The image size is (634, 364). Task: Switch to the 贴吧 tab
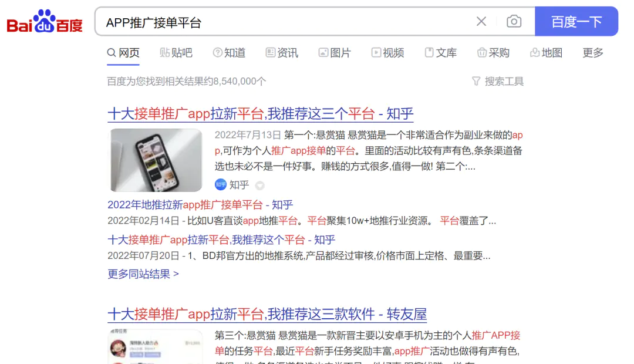click(x=176, y=53)
